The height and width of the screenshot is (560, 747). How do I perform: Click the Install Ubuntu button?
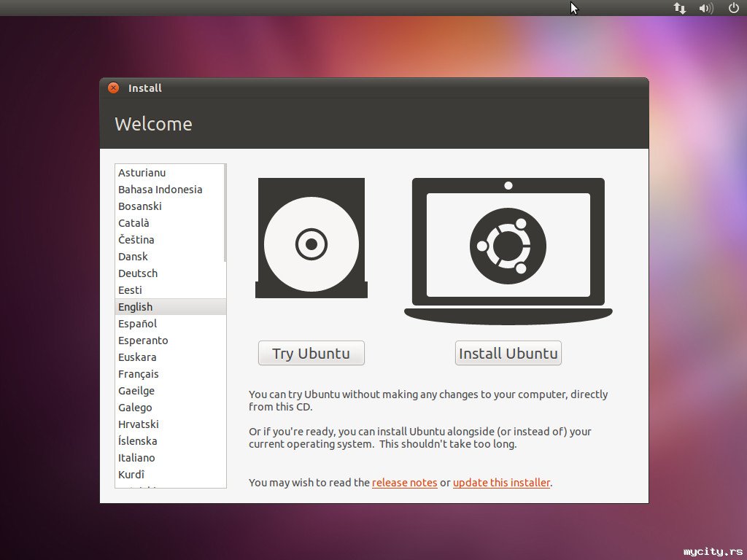508,353
